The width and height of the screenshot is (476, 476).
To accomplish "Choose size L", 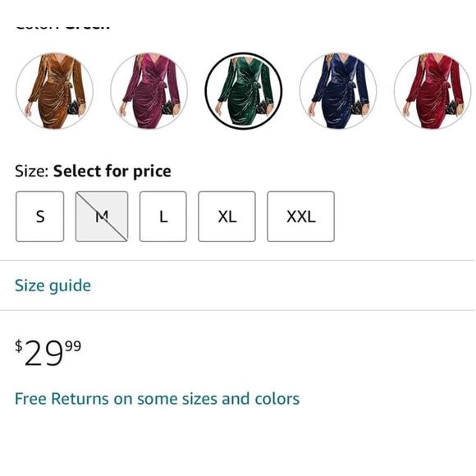I will (x=163, y=217).
